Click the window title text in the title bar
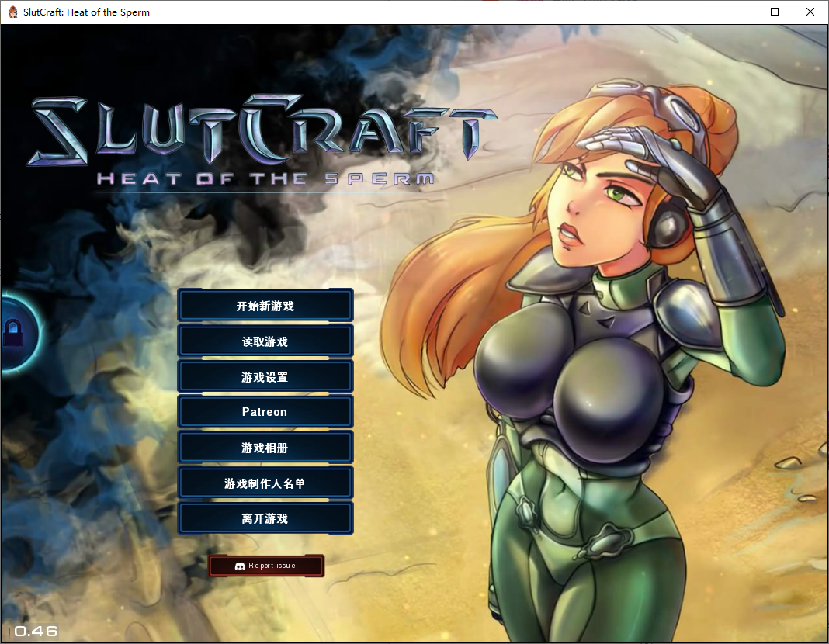The height and width of the screenshot is (644, 829). point(87,12)
